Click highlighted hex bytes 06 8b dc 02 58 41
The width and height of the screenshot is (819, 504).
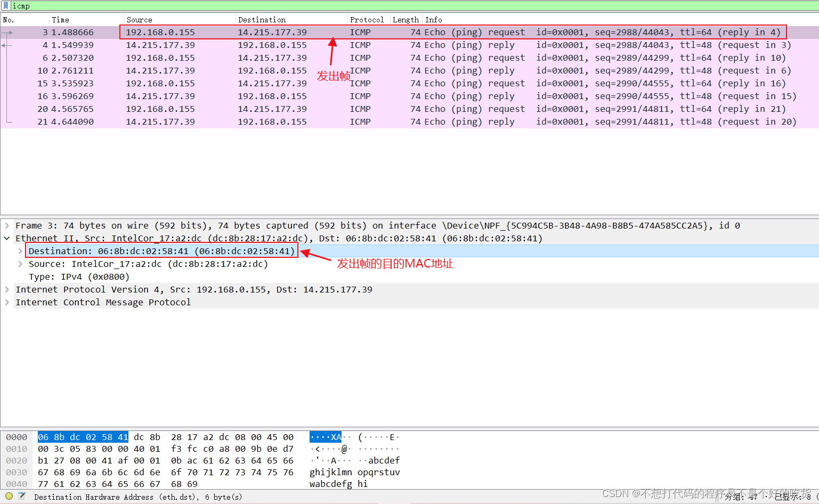83,437
